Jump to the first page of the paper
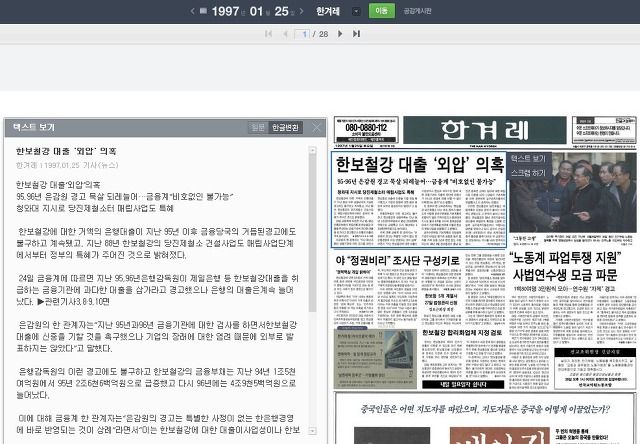The image size is (640, 444). click(268, 34)
